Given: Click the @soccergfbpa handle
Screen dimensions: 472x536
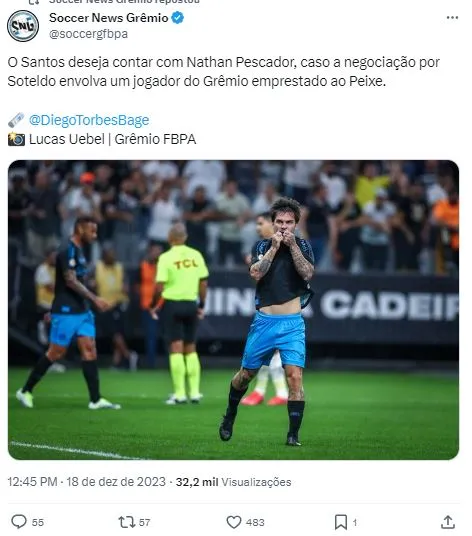Looking at the screenshot, I should [89, 34].
